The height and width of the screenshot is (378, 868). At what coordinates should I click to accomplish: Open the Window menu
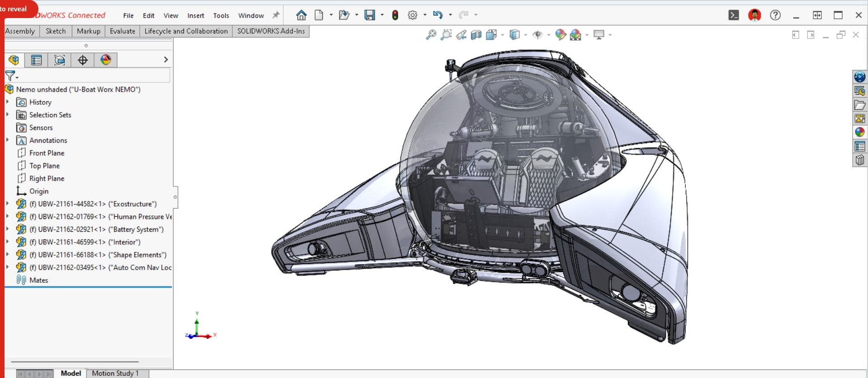click(x=251, y=15)
